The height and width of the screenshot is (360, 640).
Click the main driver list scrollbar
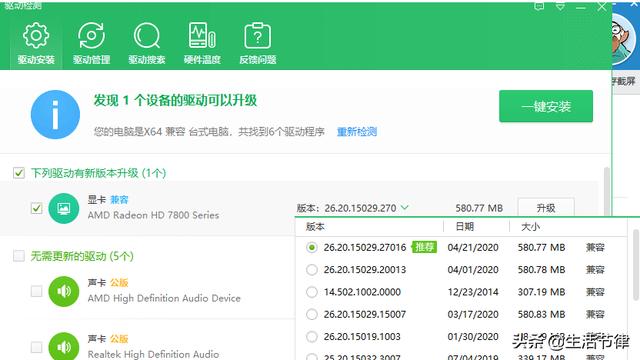[x=607, y=192]
